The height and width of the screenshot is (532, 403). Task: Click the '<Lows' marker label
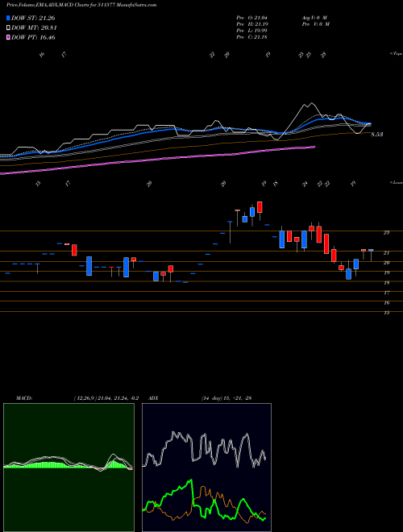tap(396, 182)
